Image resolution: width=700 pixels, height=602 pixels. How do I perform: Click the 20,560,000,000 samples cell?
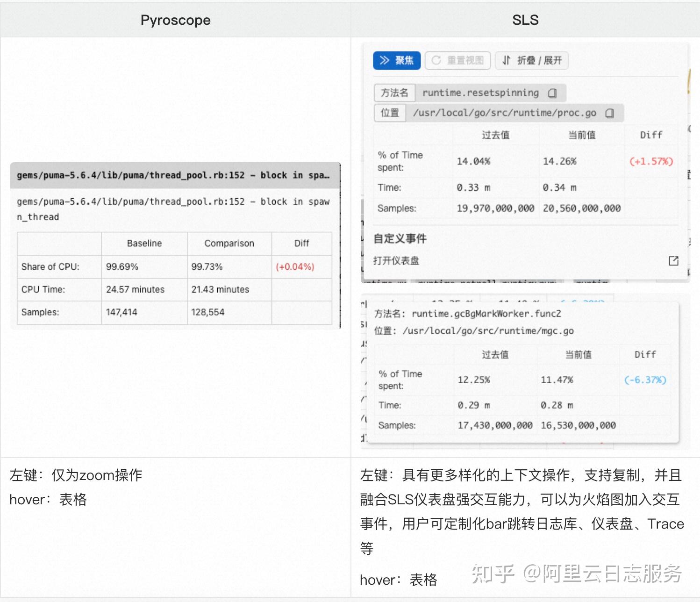pos(582,208)
